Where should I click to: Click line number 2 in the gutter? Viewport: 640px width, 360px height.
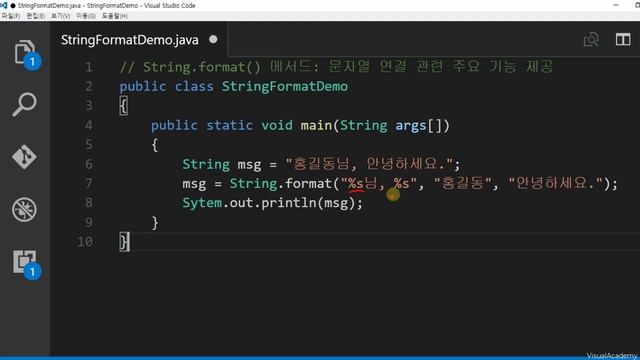(89, 86)
